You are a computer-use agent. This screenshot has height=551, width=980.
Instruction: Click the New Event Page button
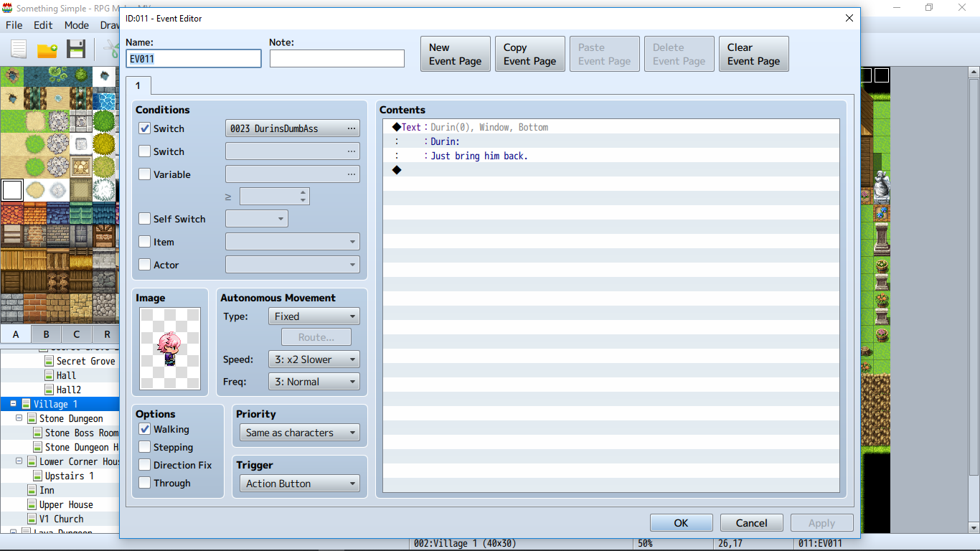pyautogui.click(x=456, y=54)
